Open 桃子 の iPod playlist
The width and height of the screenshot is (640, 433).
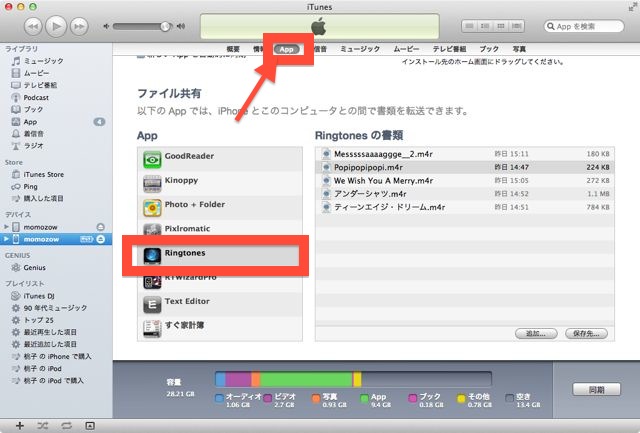click(x=56, y=369)
